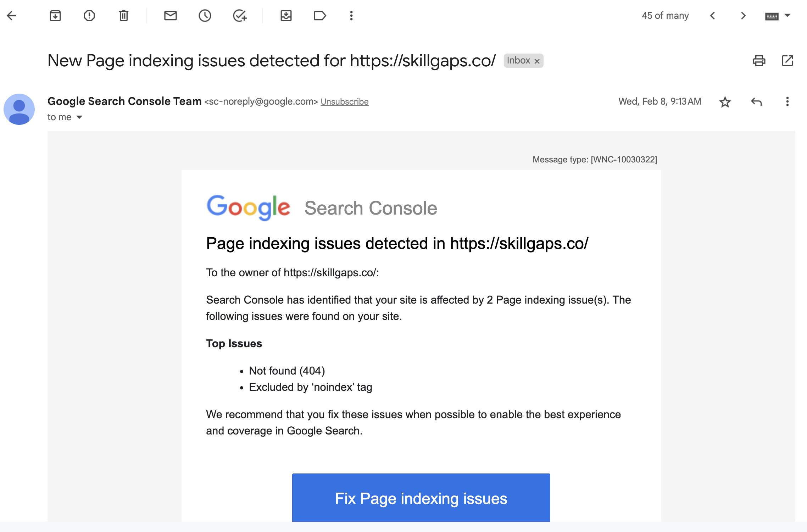Open the Labels menu icon
This screenshot has height=532, width=807.
(320, 16)
